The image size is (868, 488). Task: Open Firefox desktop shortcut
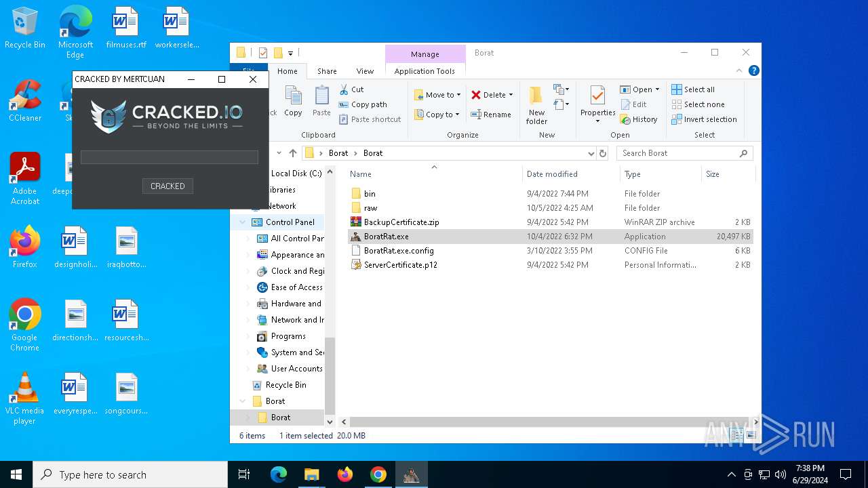(25, 247)
